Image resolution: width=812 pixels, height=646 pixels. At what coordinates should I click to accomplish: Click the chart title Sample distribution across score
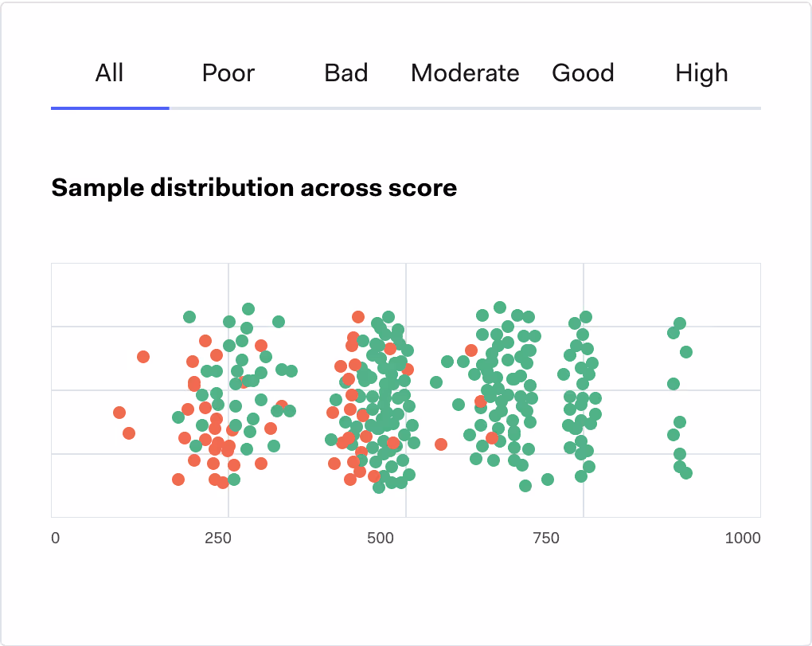coord(254,188)
